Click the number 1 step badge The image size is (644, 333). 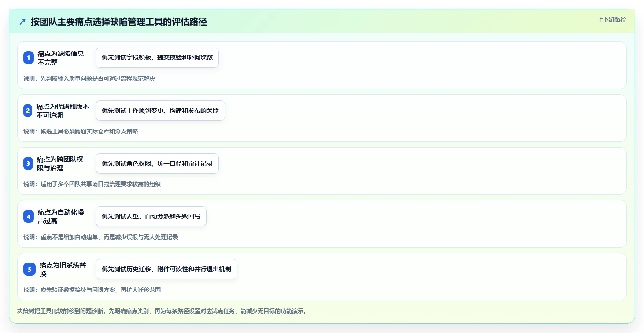click(29, 58)
